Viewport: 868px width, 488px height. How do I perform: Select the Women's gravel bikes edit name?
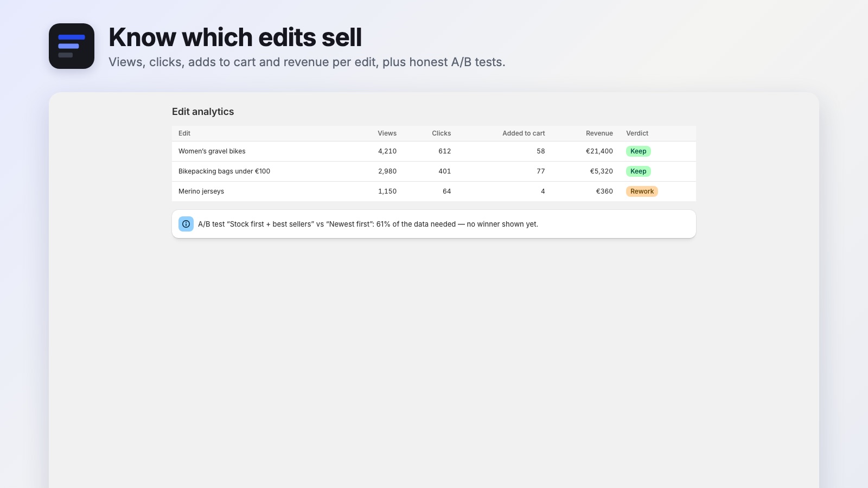212,151
